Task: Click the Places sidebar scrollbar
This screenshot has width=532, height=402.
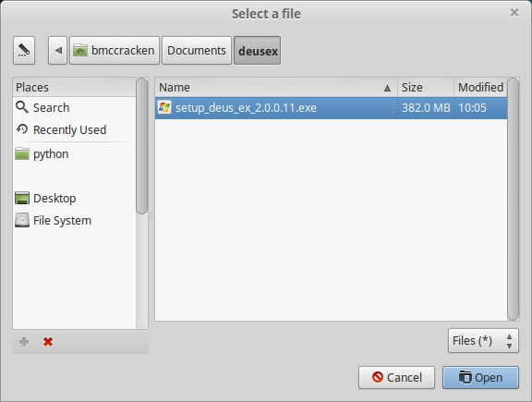Action: 141,146
